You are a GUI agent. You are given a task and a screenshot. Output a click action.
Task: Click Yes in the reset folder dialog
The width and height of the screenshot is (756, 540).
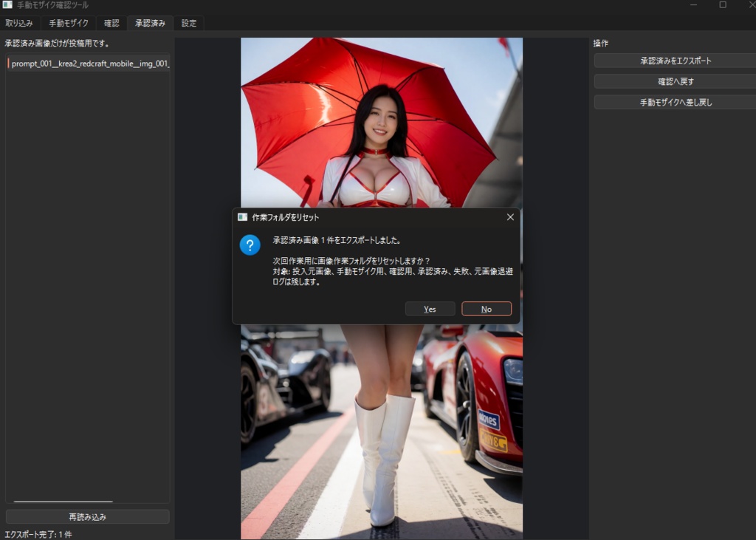click(430, 309)
